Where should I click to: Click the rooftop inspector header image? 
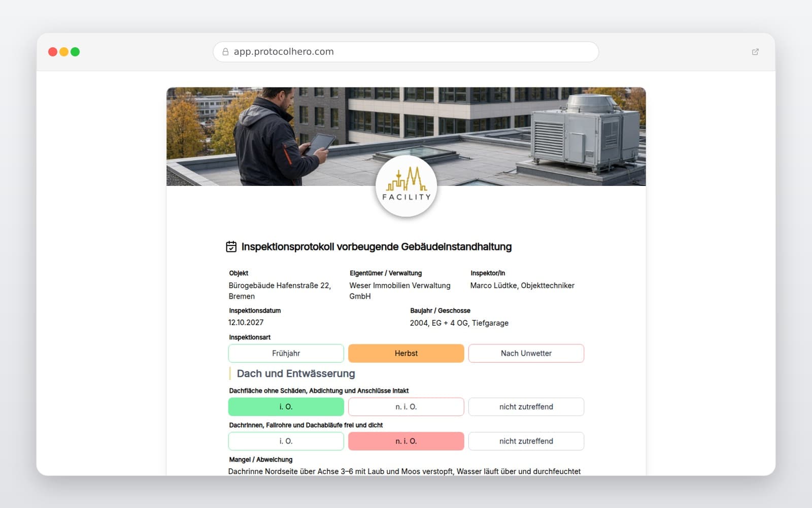coord(406,136)
